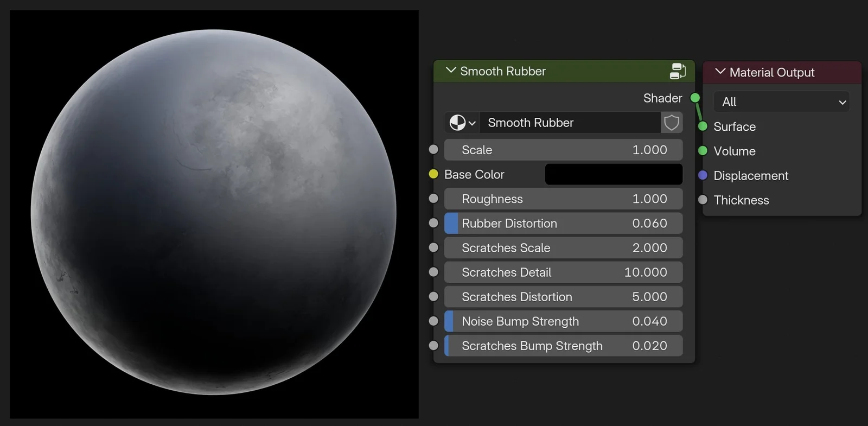The image size is (868, 426).
Task: Click the Volume input socket
Action: (x=703, y=151)
